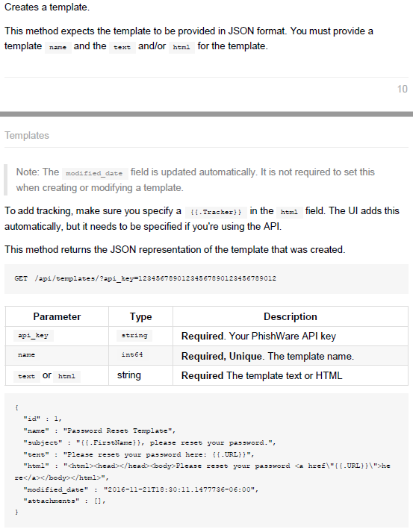Click 'Required. Your PhishWare API key' description
The image size is (413, 532).
[x=258, y=336]
